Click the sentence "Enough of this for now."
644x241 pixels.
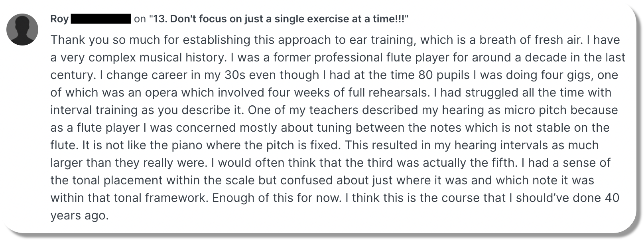[277, 198]
